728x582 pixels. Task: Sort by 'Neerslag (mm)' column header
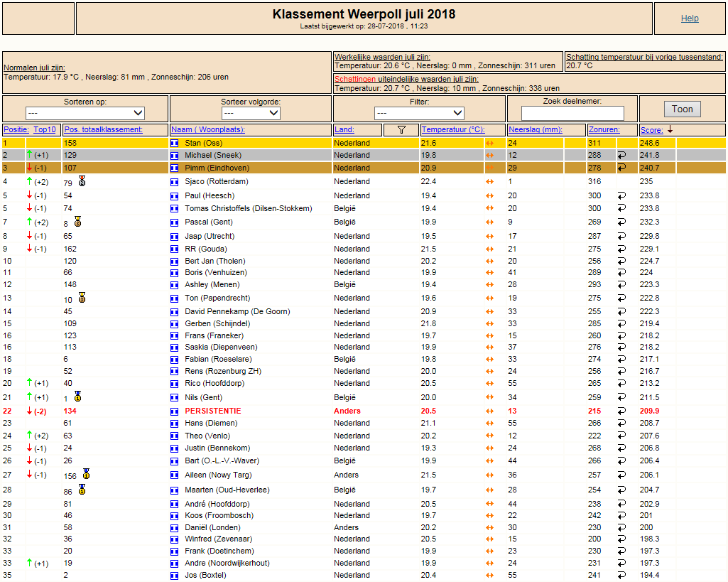(536, 129)
